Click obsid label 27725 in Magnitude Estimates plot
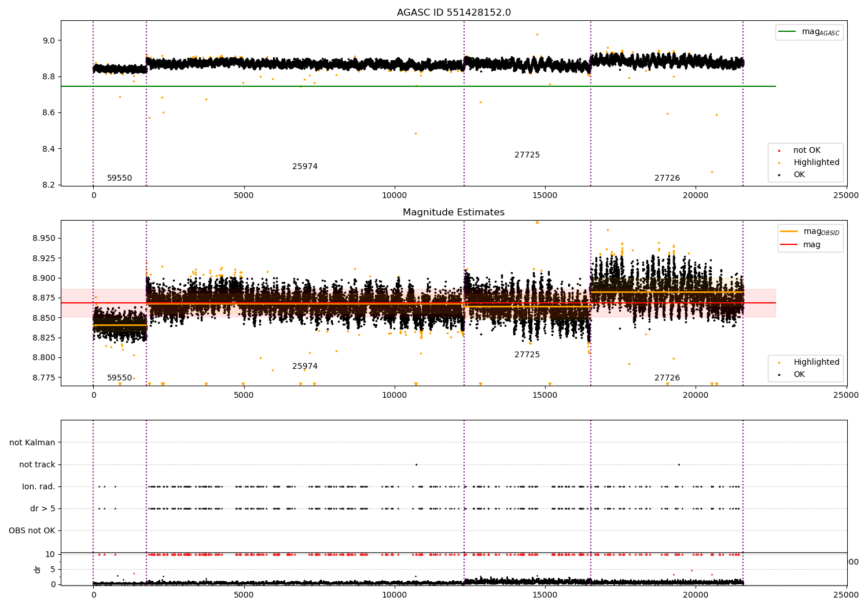Viewport: 868px width, 608px height. click(x=527, y=354)
